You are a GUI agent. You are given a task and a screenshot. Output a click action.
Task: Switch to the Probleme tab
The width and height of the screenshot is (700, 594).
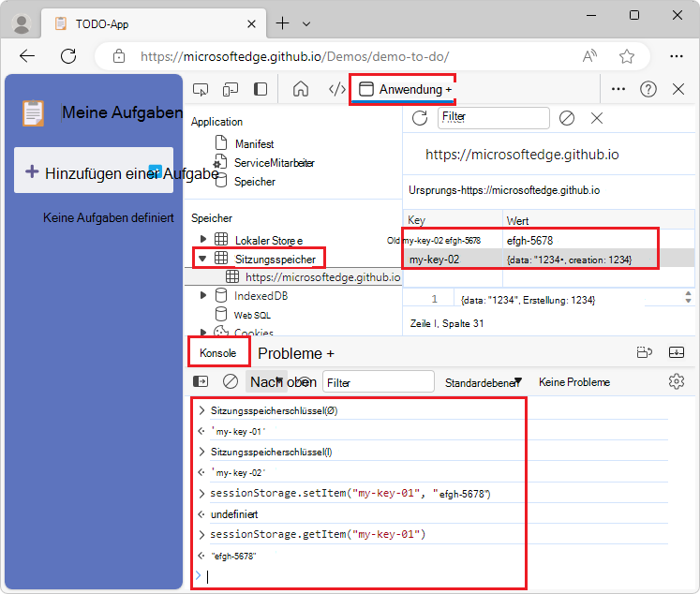coord(295,353)
